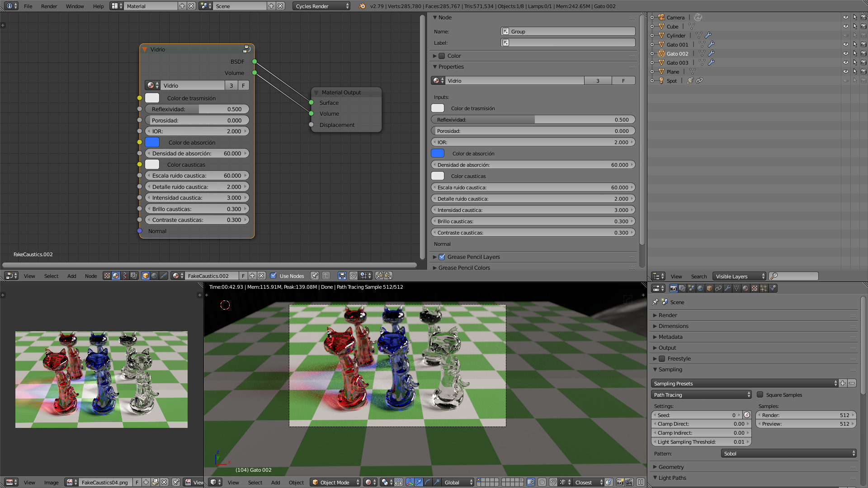Click FakeCaustics04.png render thumbnail image

tap(101, 380)
